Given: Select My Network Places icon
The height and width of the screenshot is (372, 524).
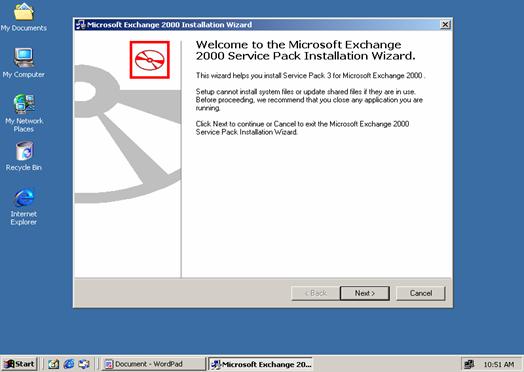Looking at the screenshot, I should 24,113.
